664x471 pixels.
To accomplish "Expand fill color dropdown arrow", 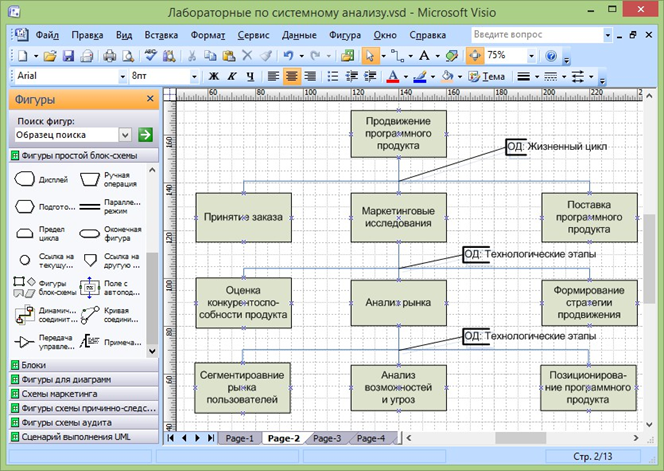I will coord(460,77).
